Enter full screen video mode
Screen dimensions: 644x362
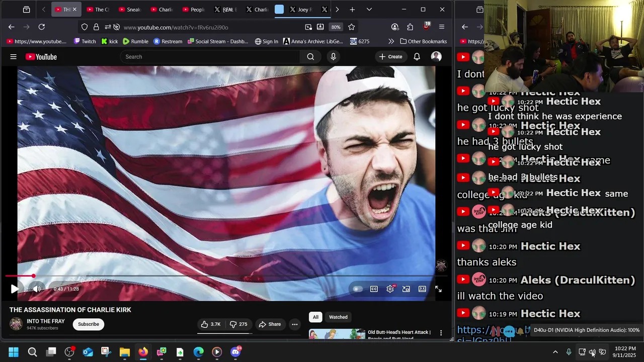coord(438,289)
